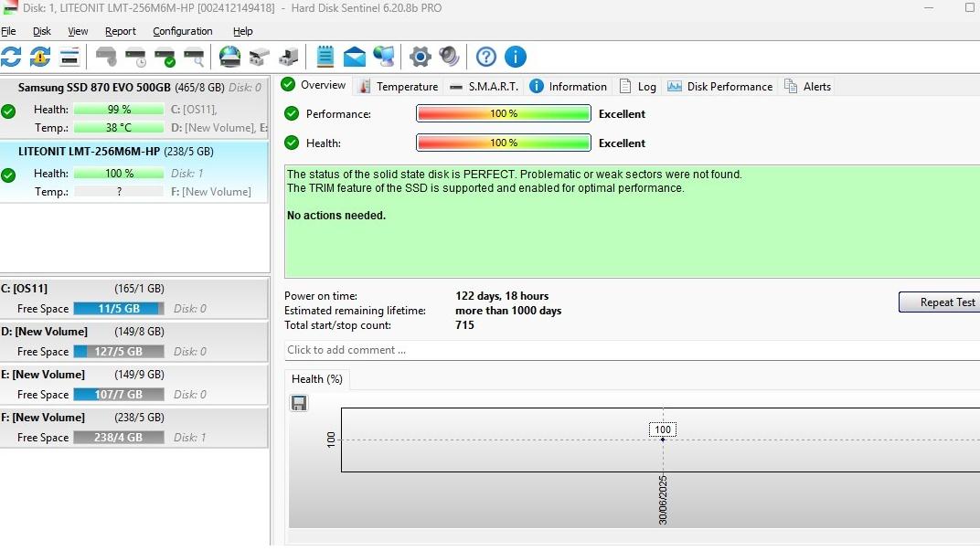Click the blue refresh arrows toolbar icon

point(11,57)
